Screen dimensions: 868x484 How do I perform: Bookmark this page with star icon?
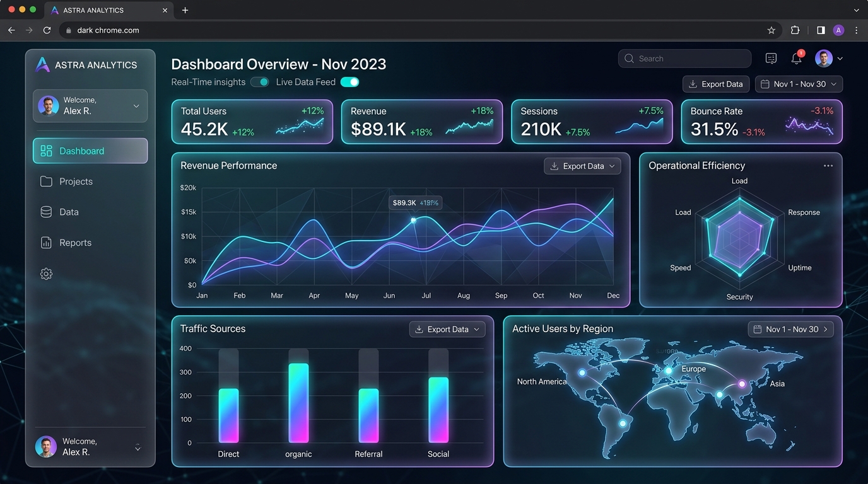(771, 30)
